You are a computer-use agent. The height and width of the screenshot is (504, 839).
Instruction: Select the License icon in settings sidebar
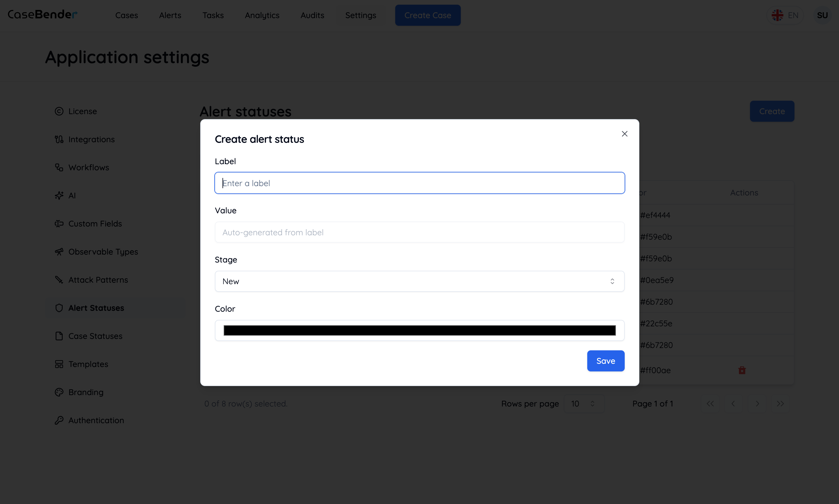(59, 111)
